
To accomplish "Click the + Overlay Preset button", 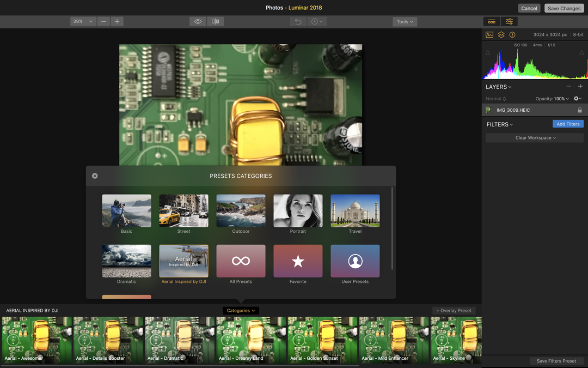I will pyautogui.click(x=454, y=311).
